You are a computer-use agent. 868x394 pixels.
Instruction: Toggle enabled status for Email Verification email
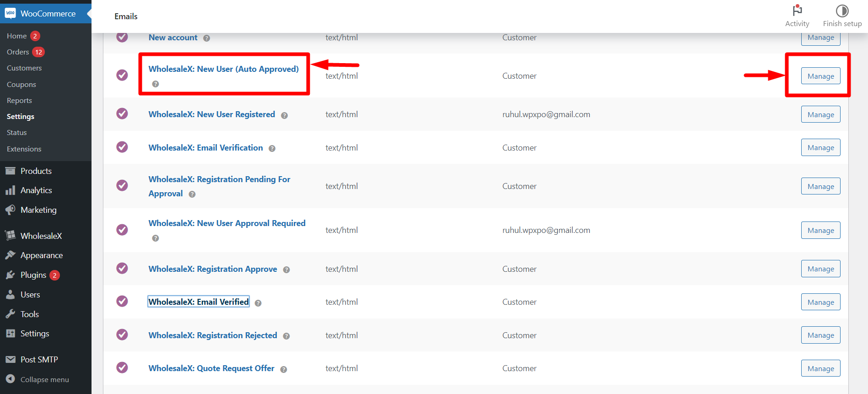click(122, 147)
